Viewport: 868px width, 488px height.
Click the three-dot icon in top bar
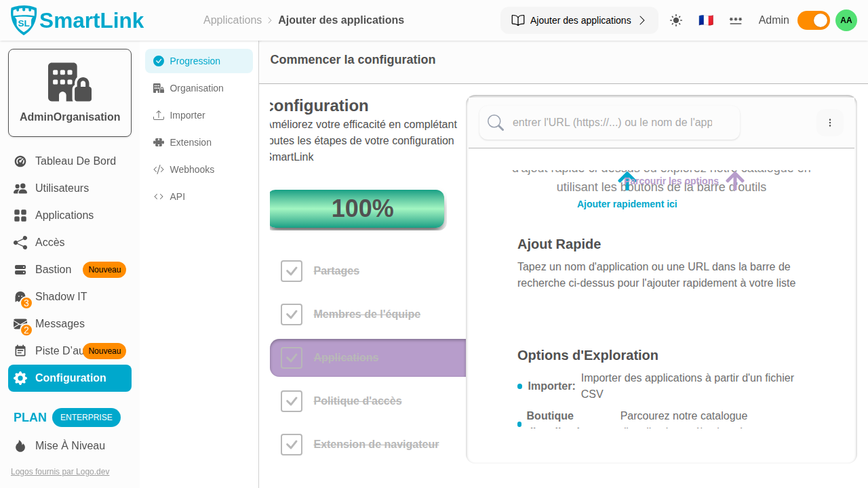click(x=736, y=20)
